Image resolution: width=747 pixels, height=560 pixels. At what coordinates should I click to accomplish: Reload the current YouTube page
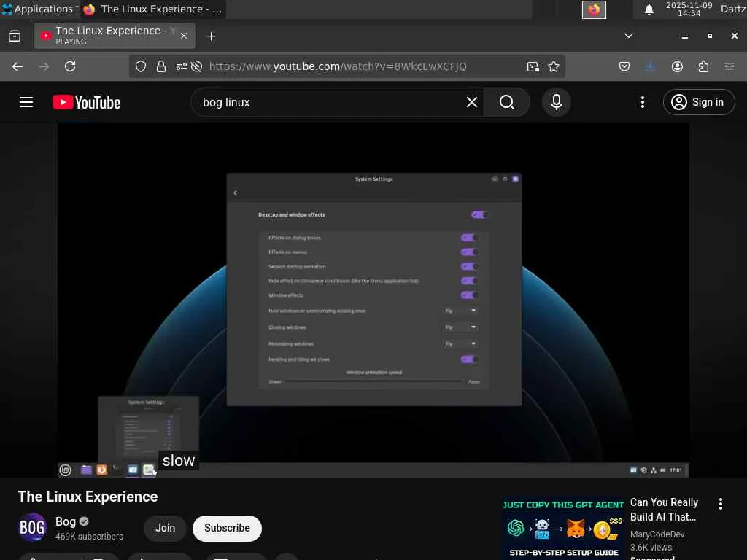70,66
